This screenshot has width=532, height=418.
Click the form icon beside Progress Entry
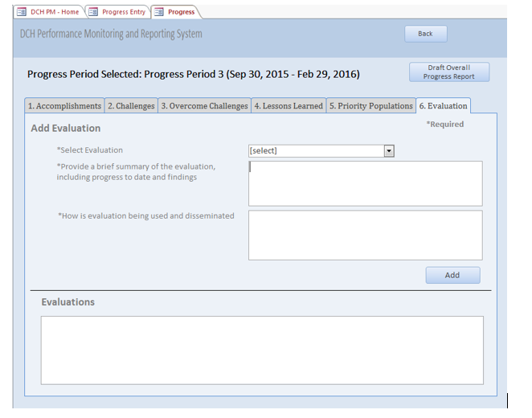(93, 12)
